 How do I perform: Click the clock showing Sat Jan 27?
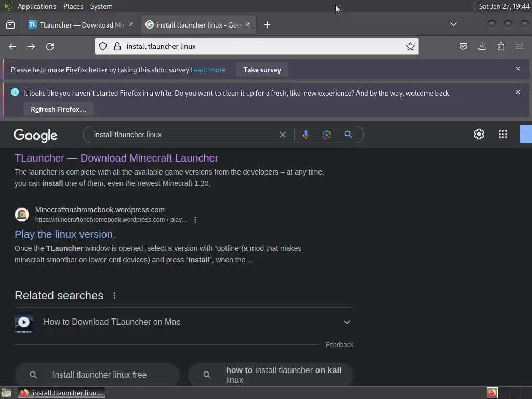click(x=504, y=6)
